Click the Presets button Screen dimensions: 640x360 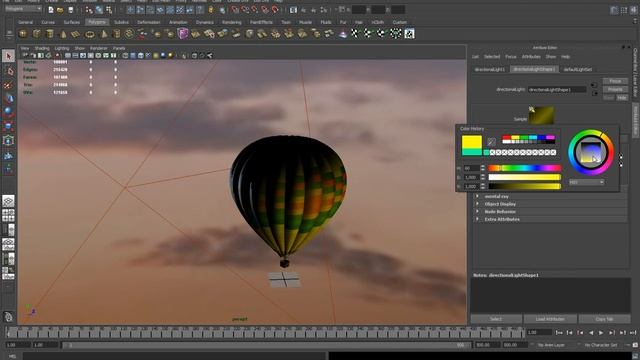tap(615, 89)
